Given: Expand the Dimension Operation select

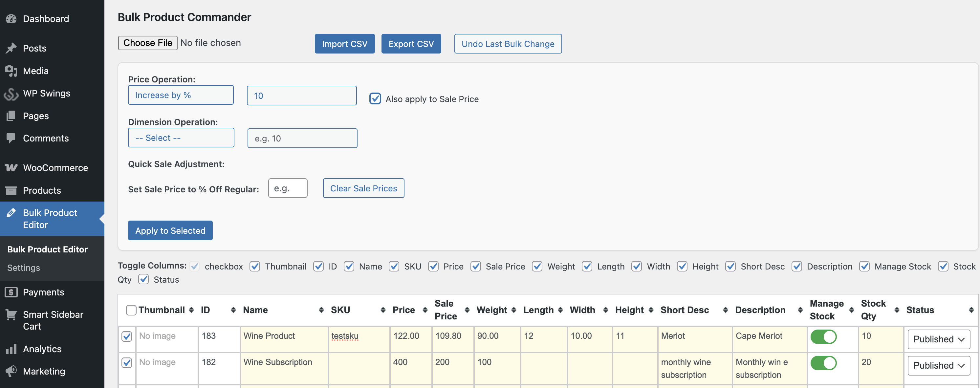Looking at the screenshot, I should 181,138.
